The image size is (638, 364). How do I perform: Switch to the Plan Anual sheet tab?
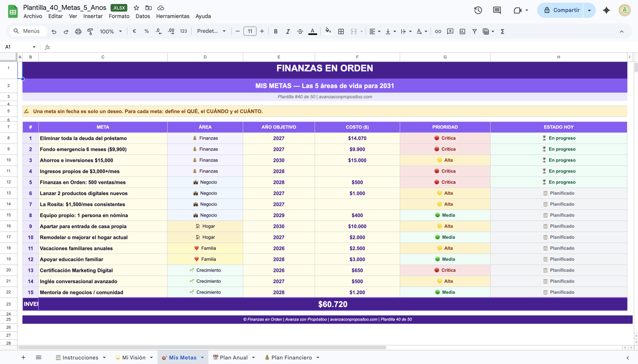(x=233, y=358)
